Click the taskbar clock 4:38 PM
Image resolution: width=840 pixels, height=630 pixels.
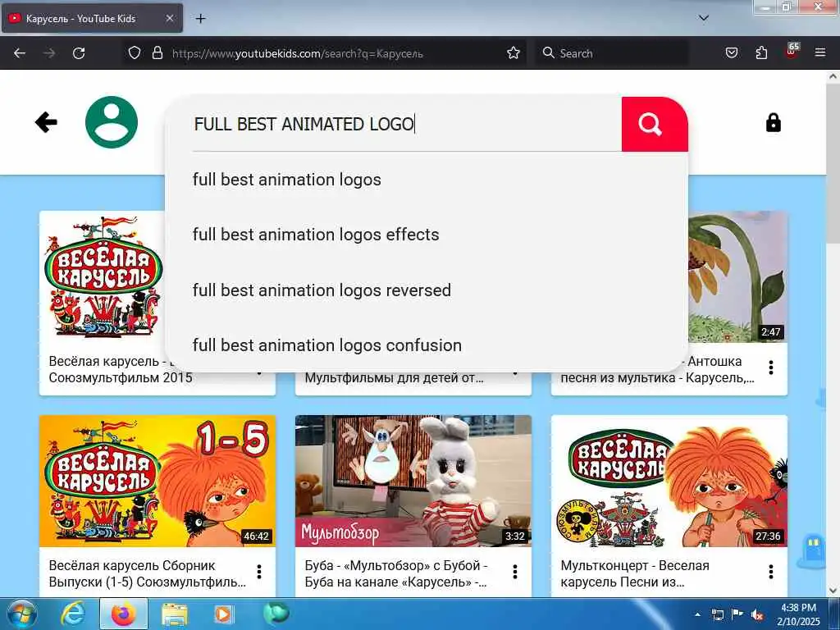[x=799, y=614]
